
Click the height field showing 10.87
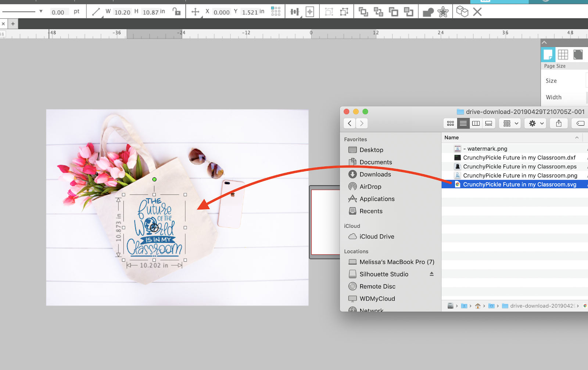151,12
